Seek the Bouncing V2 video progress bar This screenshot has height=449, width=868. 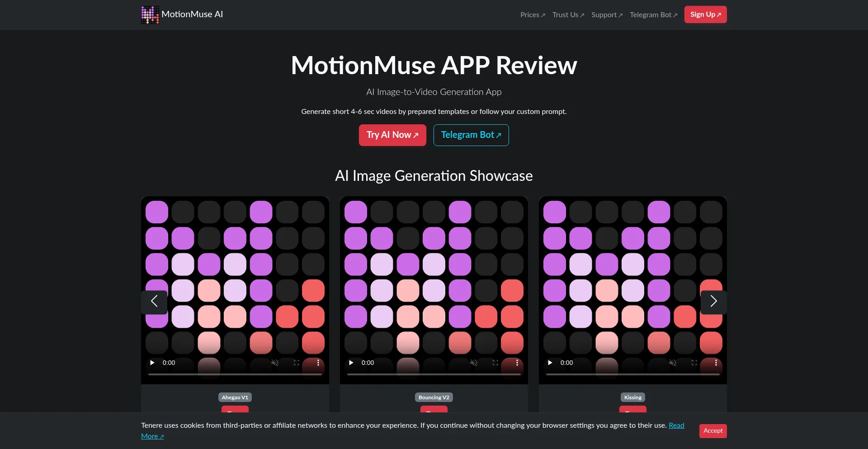point(434,374)
